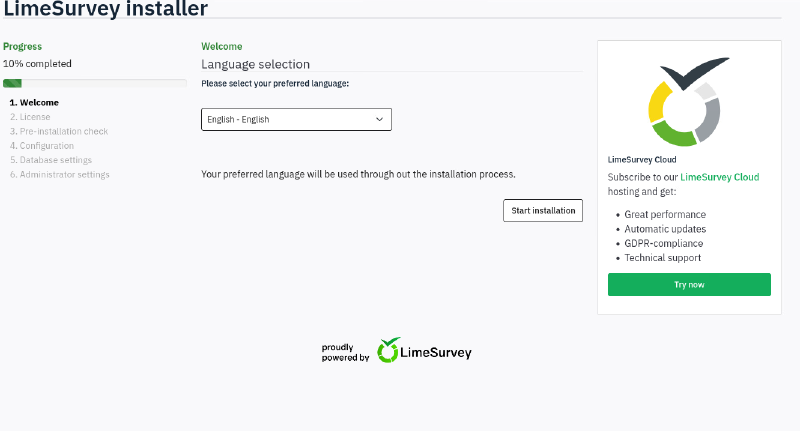Click the GDPR-compliance list item
The height and width of the screenshot is (431, 800).
[663, 243]
